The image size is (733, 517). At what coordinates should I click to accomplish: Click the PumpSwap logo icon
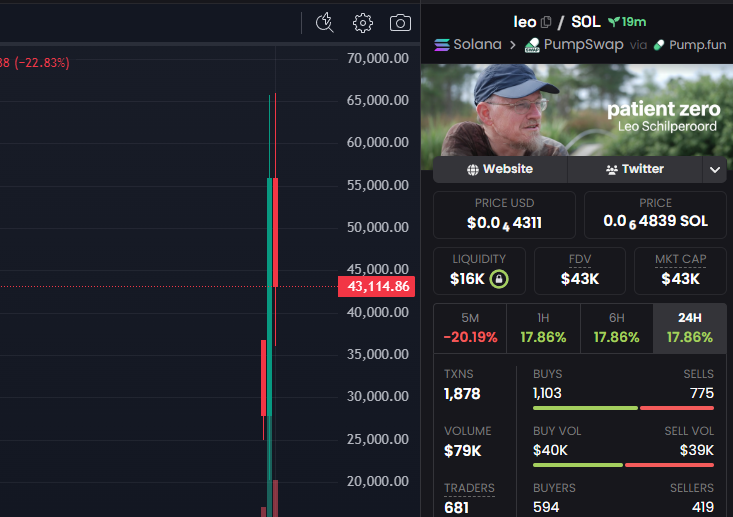pyautogui.click(x=532, y=45)
